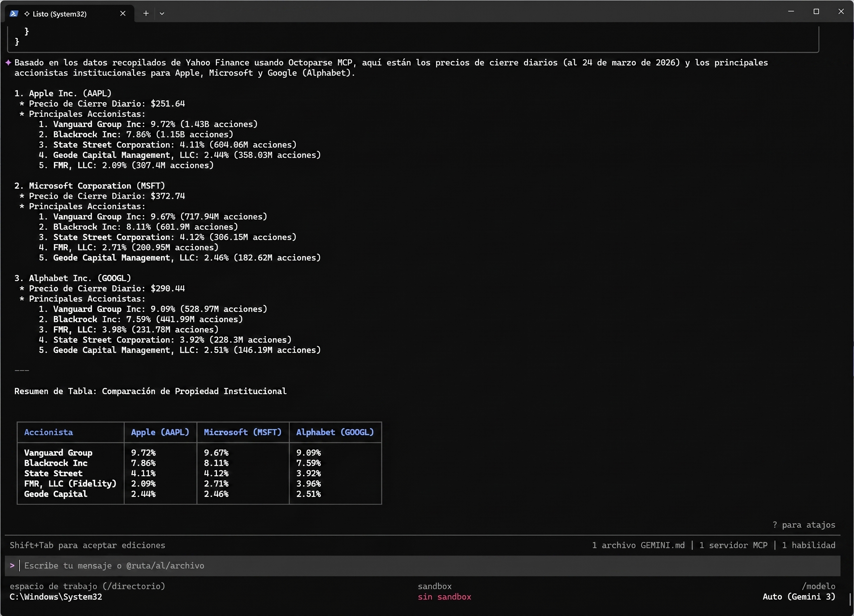
Task: Click 'Apple (AAPL)' table header
Action: pos(160,432)
